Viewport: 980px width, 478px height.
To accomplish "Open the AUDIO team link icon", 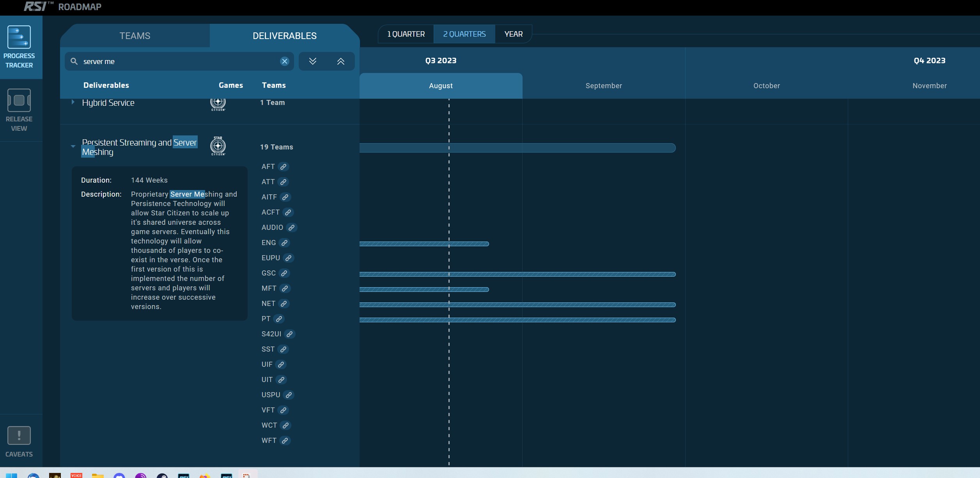I will pyautogui.click(x=292, y=227).
